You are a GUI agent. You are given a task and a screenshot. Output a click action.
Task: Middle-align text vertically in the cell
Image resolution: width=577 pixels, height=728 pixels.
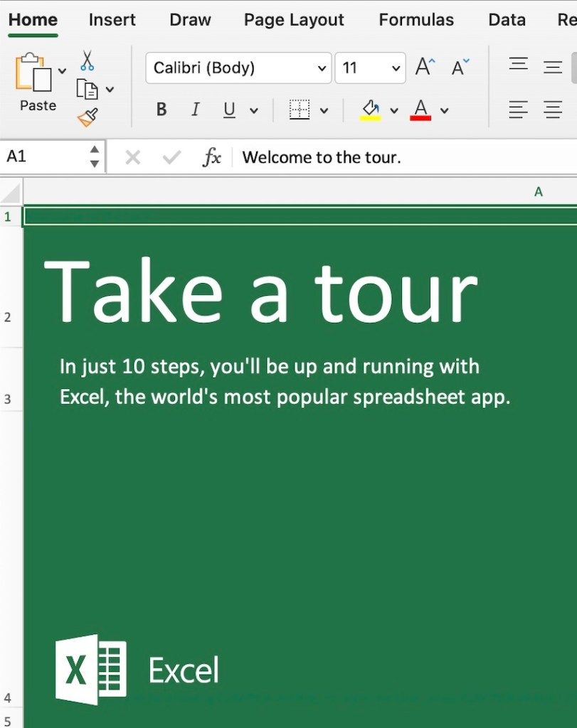553,67
